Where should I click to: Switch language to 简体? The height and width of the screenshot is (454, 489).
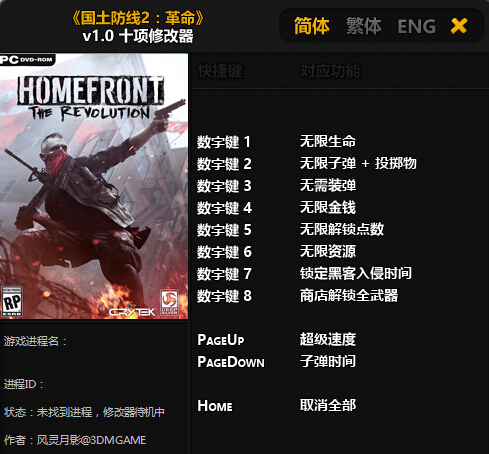pyautogui.click(x=312, y=26)
